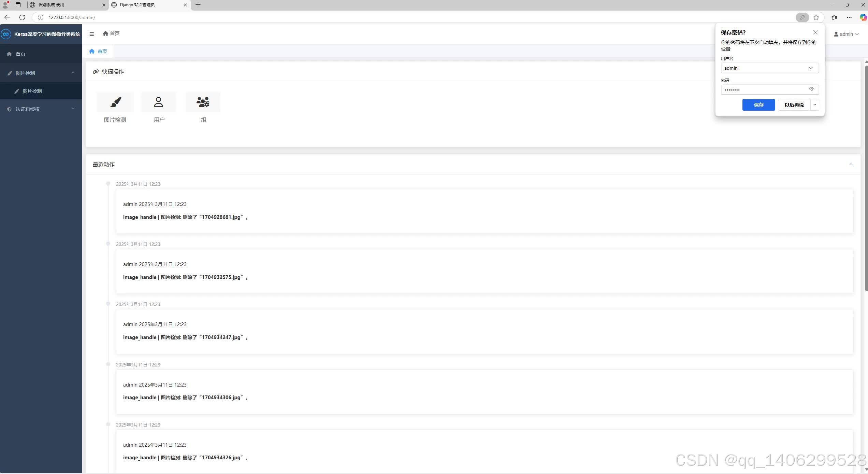The height and width of the screenshot is (474, 868).
Task: Click the blue 保存 button
Action: (x=758, y=105)
